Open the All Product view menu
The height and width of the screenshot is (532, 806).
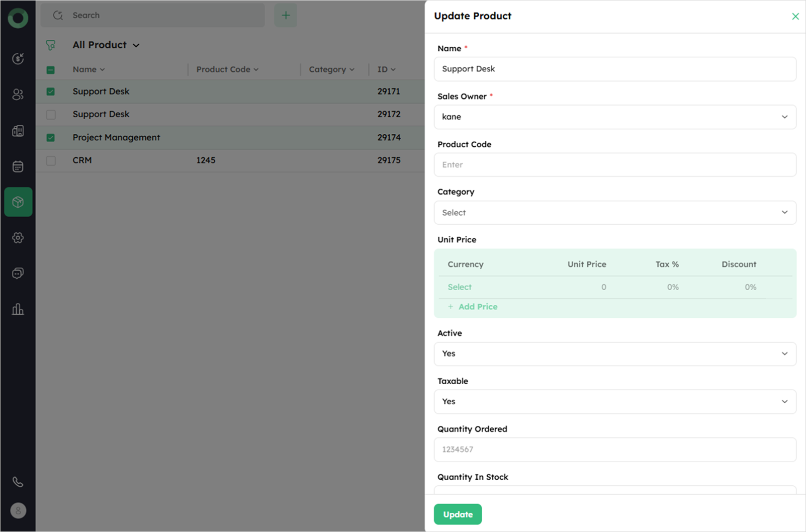tap(106, 45)
